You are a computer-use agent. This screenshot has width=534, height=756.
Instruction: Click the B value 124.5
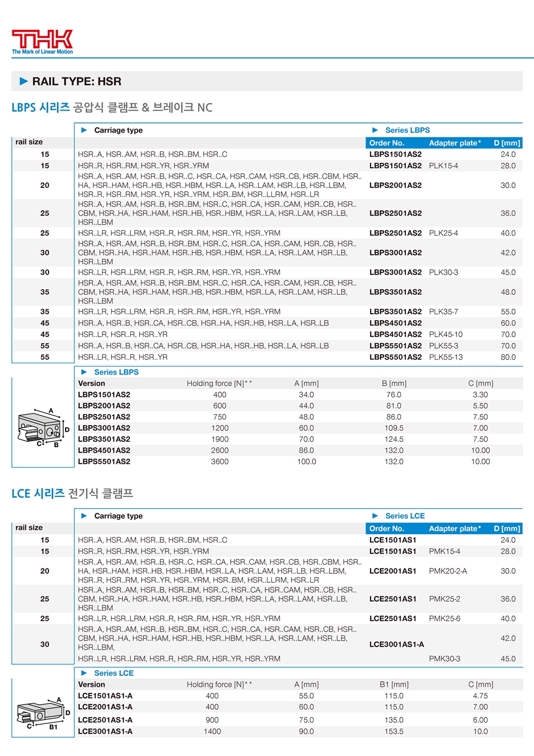tap(394, 439)
